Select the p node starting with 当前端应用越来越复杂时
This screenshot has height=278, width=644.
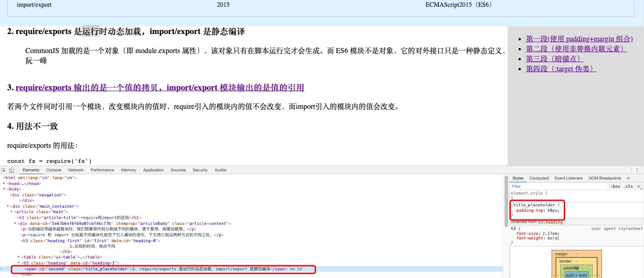point(108,229)
